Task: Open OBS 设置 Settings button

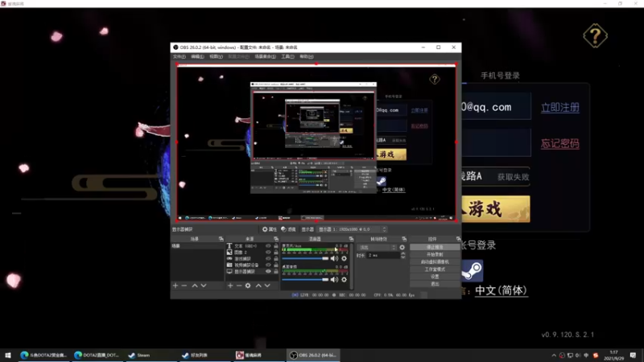Action: 435,277
